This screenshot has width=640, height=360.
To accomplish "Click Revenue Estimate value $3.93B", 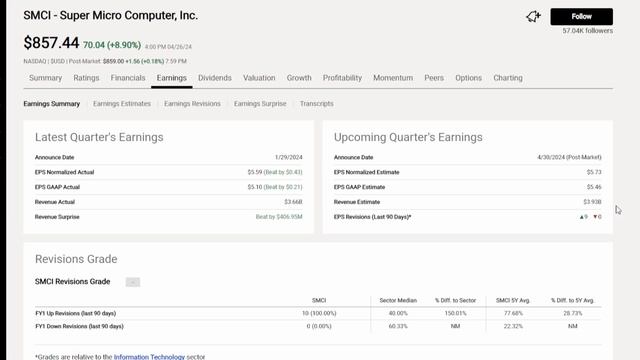I will (x=592, y=202).
